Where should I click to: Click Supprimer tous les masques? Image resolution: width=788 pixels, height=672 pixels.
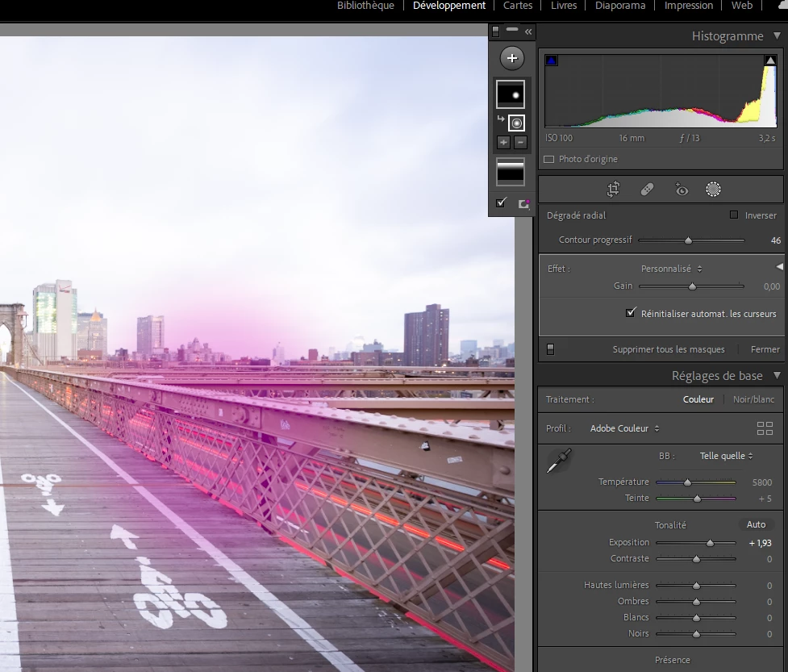(669, 350)
